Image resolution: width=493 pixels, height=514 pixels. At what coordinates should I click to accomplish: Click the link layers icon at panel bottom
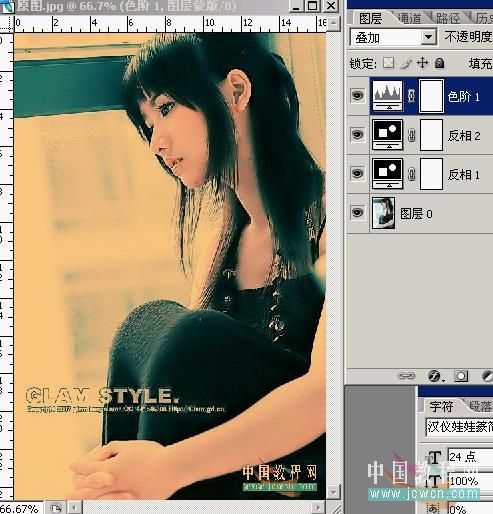406,376
